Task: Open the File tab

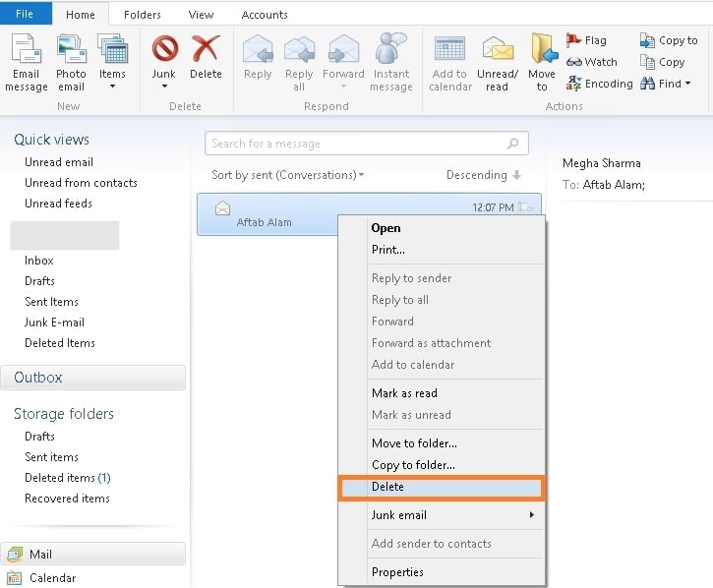Action: 25,14
